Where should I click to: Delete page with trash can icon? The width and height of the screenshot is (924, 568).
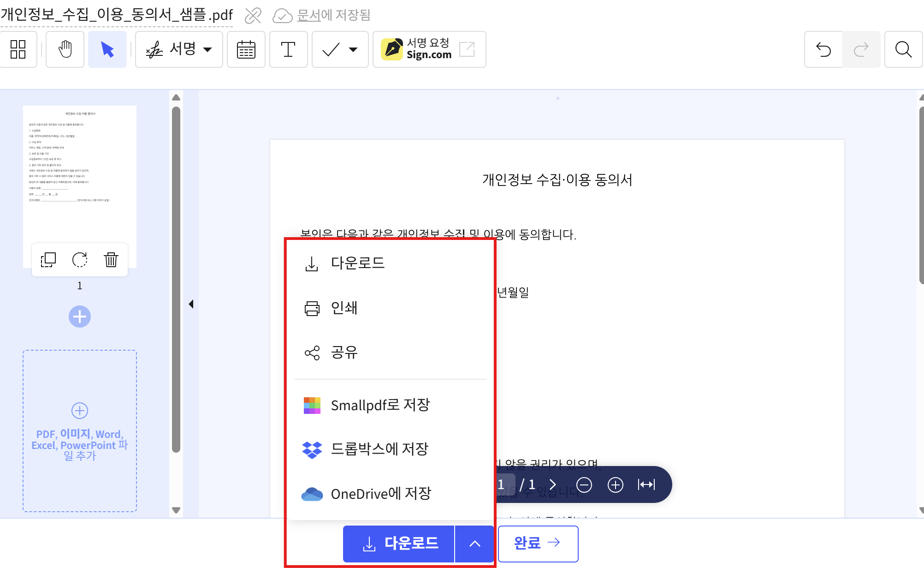click(x=111, y=260)
